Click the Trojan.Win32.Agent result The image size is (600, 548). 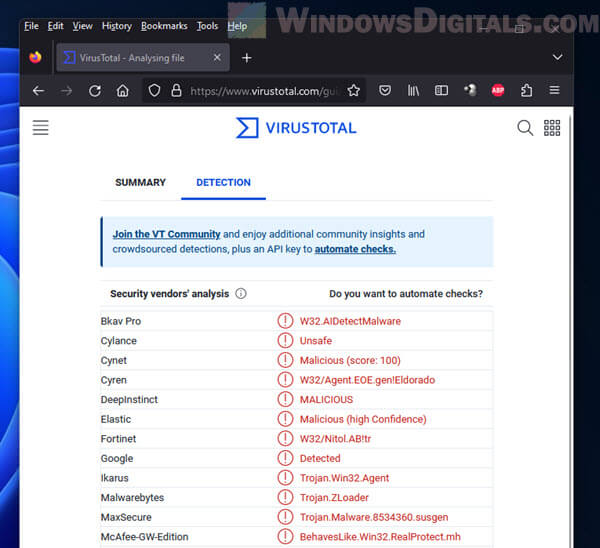click(x=344, y=478)
